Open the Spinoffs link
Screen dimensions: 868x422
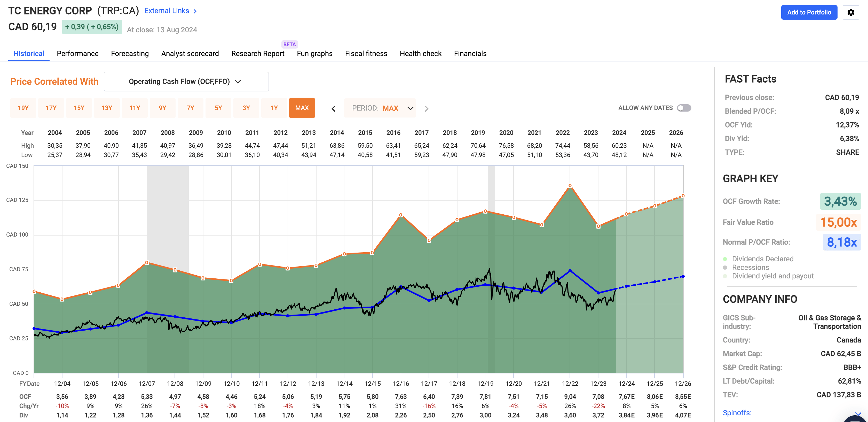pyautogui.click(x=737, y=412)
